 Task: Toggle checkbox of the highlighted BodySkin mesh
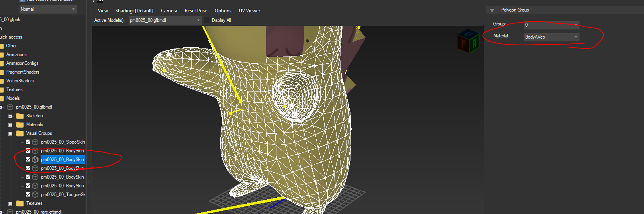[28, 159]
